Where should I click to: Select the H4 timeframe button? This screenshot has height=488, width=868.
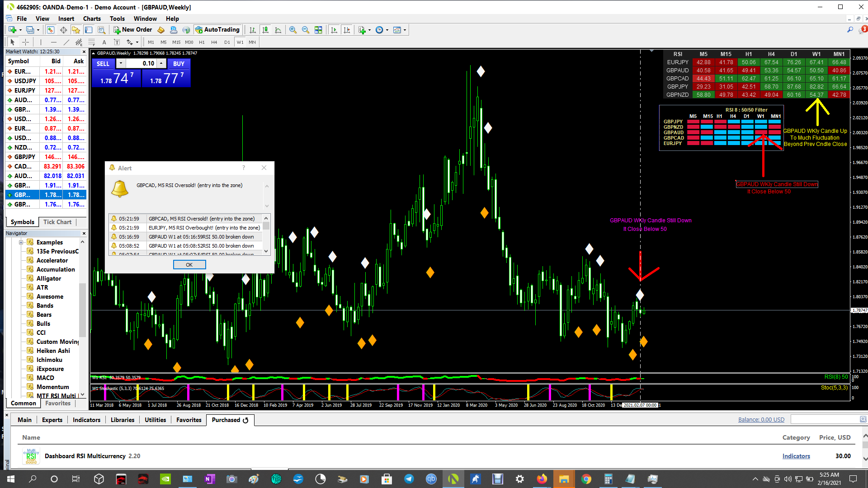tap(214, 42)
